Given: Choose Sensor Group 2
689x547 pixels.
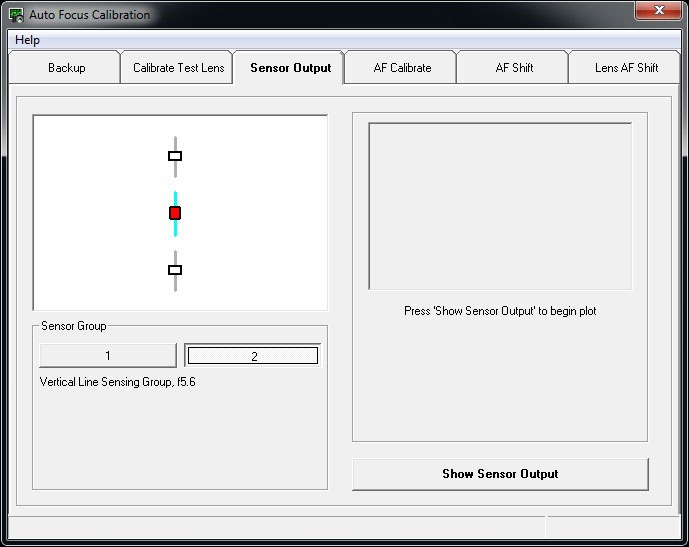Looking at the screenshot, I should [x=253, y=355].
